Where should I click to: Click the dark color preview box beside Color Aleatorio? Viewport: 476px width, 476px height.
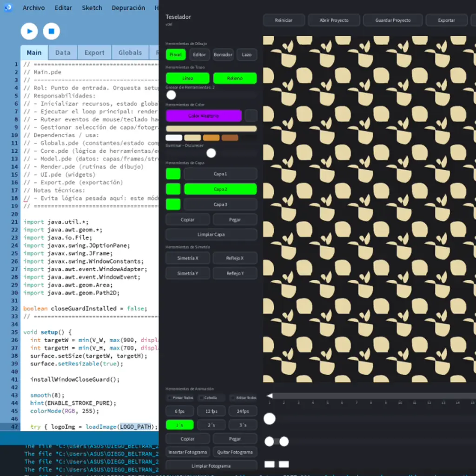pos(251,115)
